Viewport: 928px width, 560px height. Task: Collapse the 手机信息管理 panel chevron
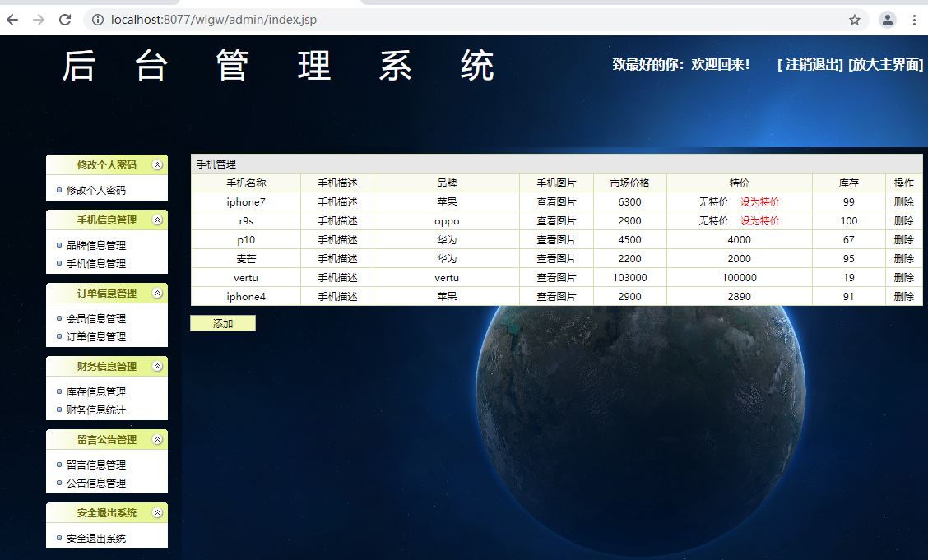point(157,220)
